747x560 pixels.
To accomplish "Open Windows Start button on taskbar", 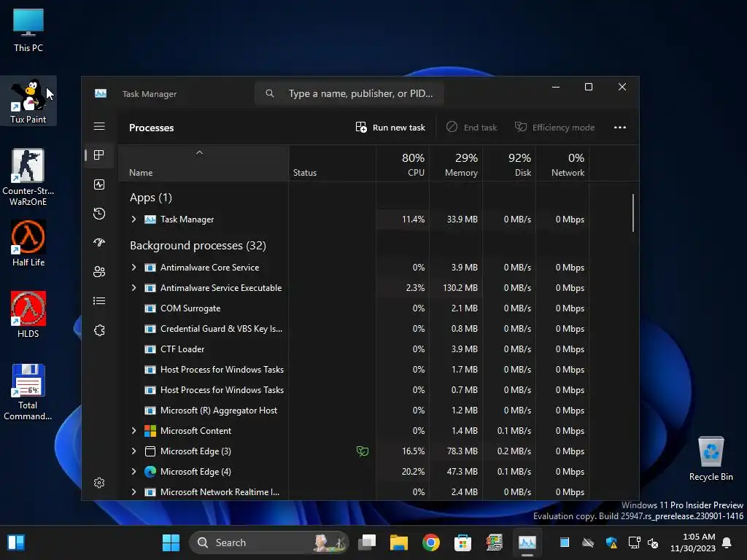I will point(171,542).
